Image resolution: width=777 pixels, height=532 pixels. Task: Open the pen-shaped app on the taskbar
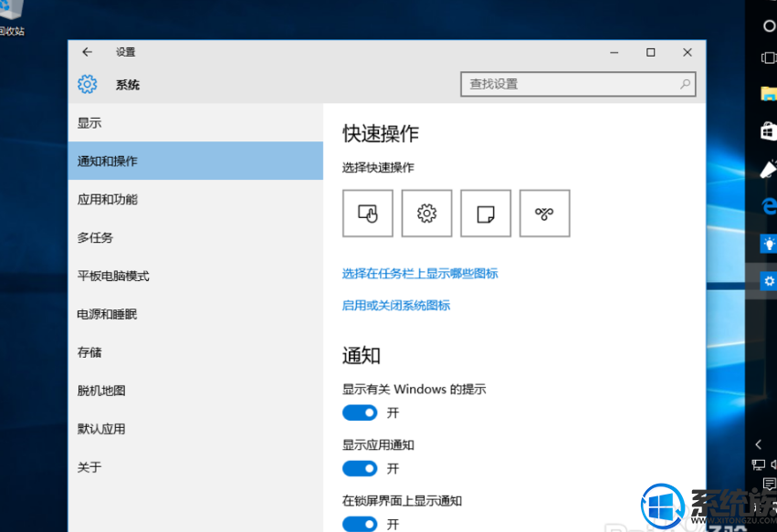coord(769,169)
